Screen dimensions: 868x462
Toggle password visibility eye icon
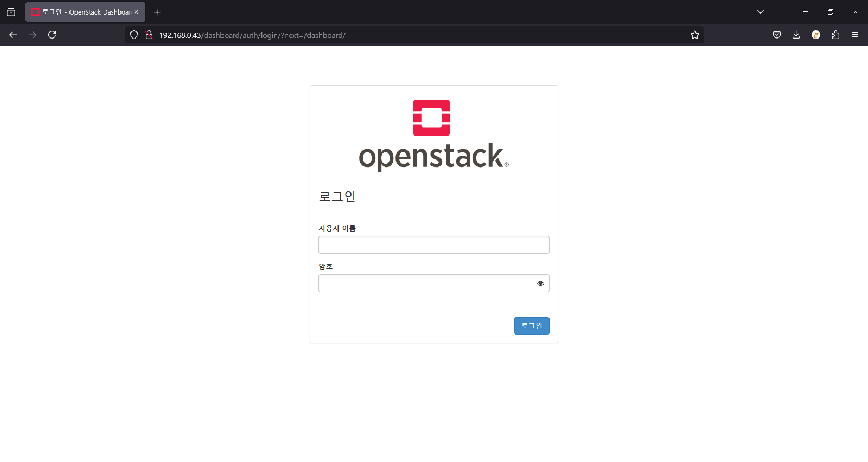(x=540, y=283)
